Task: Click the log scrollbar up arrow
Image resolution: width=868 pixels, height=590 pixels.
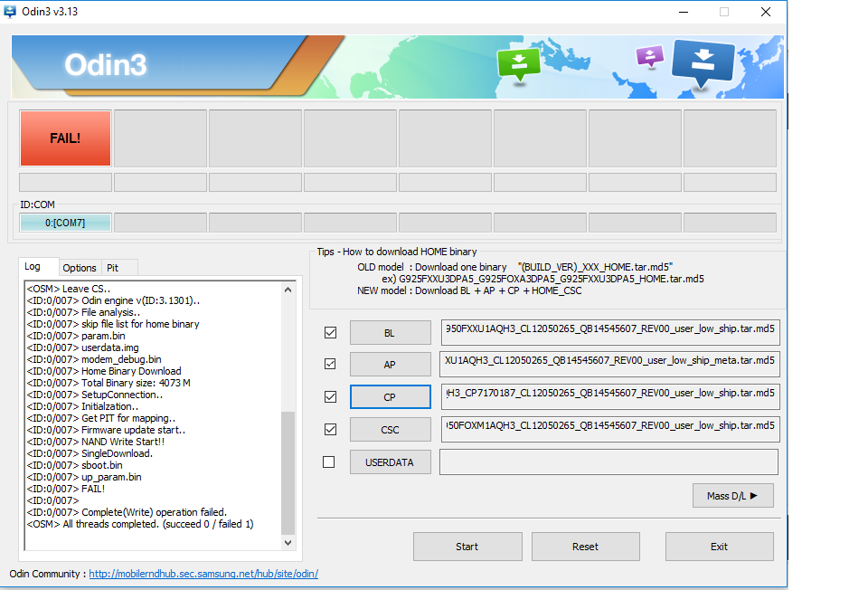Action: (x=288, y=290)
